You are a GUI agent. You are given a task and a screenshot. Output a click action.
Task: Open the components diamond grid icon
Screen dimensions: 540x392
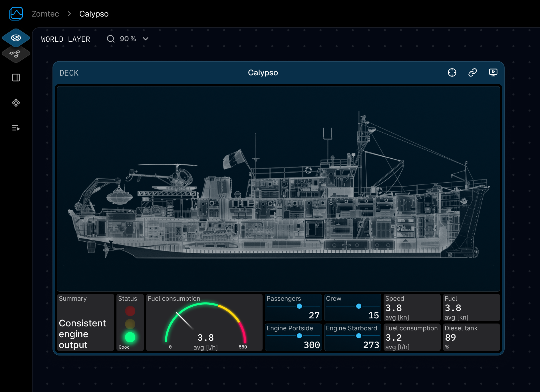click(x=16, y=103)
